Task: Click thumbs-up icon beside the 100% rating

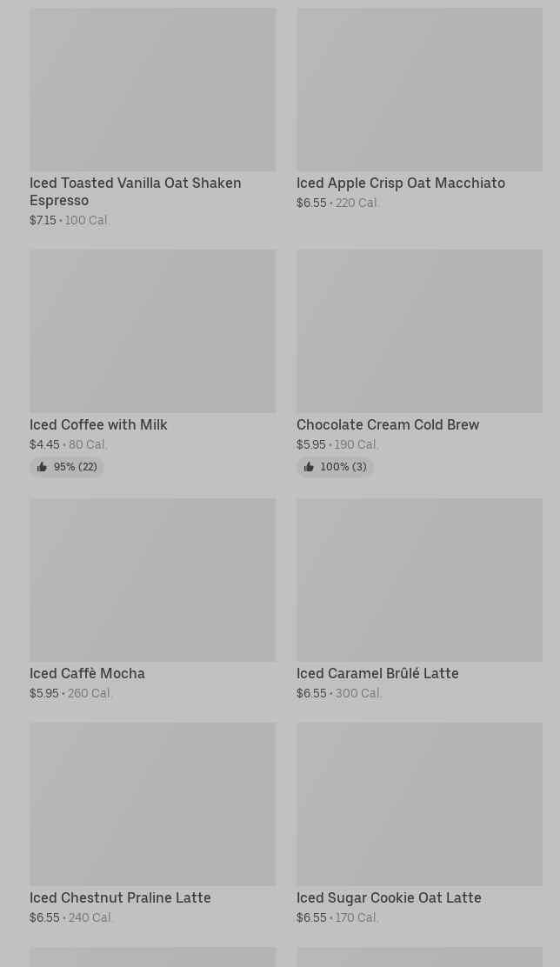Action: click(x=309, y=468)
